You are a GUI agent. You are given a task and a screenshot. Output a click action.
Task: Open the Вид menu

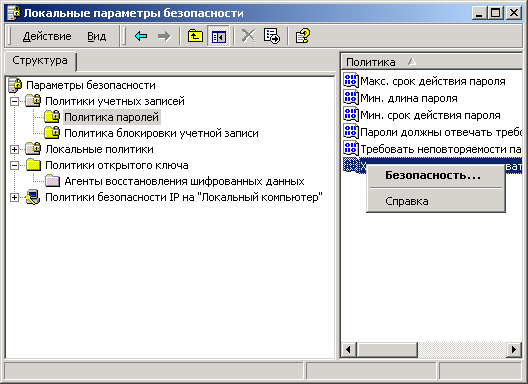(97, 36)
